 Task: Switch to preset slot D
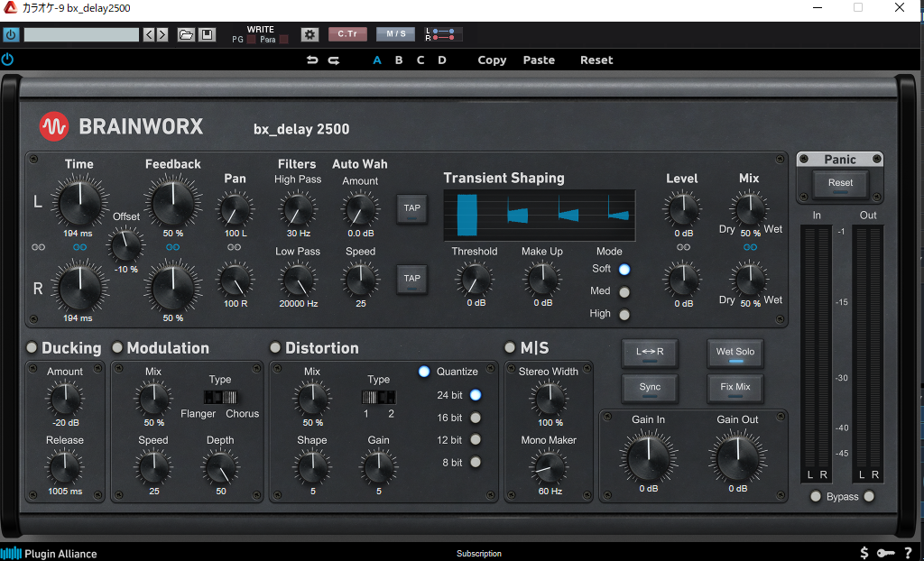[x=442, y=60]
